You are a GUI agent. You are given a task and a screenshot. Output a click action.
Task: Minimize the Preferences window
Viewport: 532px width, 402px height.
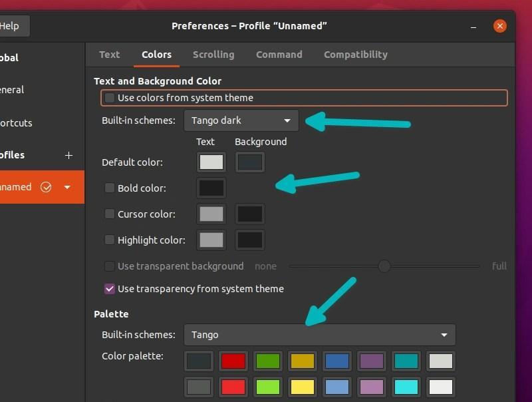(473, 27)
